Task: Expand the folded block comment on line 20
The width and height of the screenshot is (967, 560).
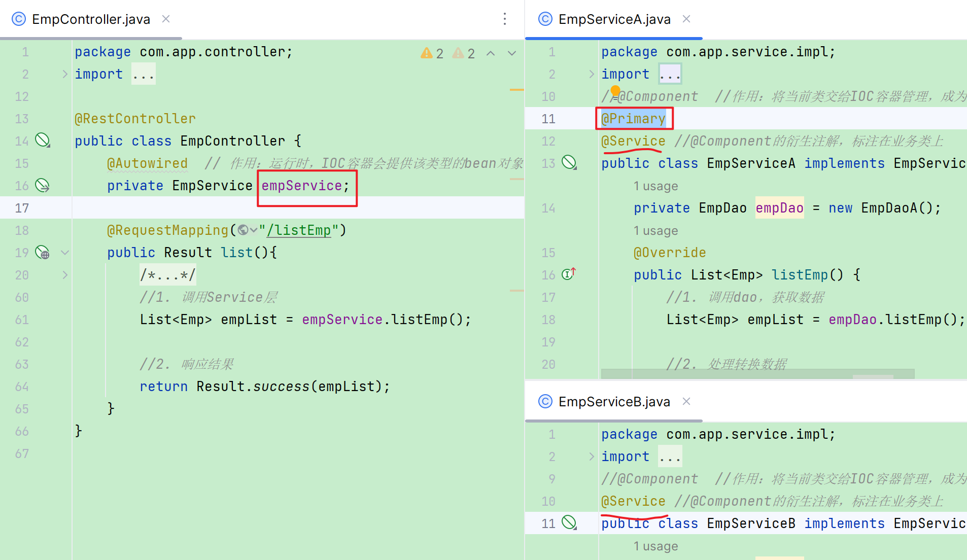Action: [65, 275]
